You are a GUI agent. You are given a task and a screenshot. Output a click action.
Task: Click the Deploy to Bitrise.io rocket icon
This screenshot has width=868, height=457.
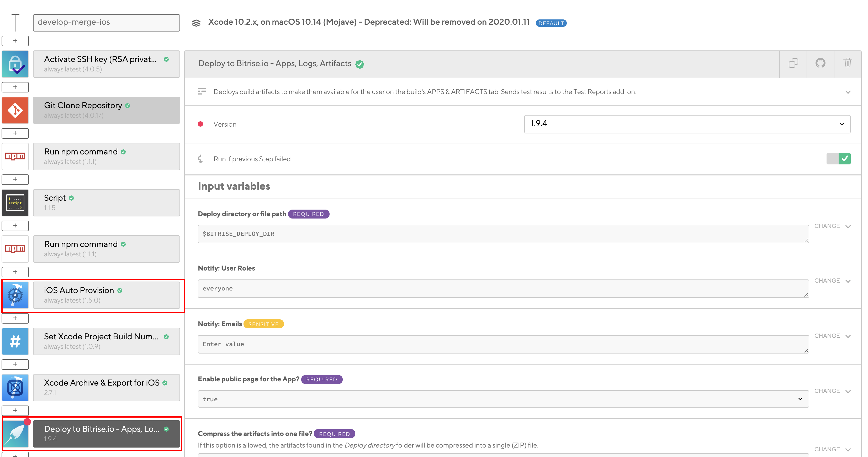tap(15, 434)
